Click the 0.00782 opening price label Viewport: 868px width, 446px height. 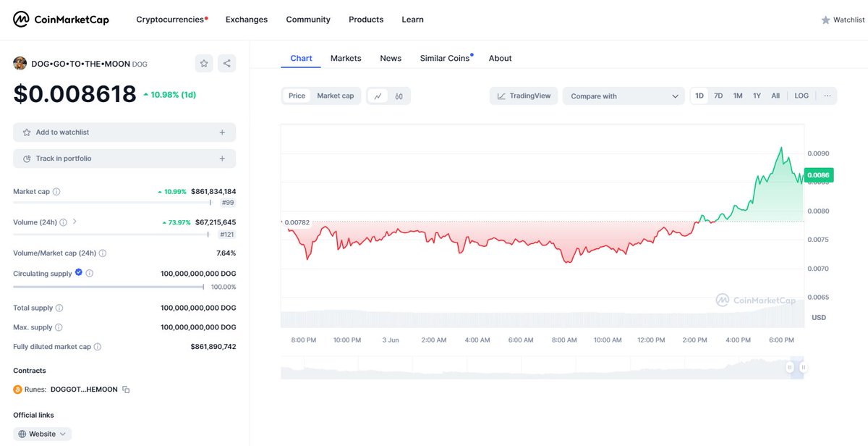tap(296, 222)
